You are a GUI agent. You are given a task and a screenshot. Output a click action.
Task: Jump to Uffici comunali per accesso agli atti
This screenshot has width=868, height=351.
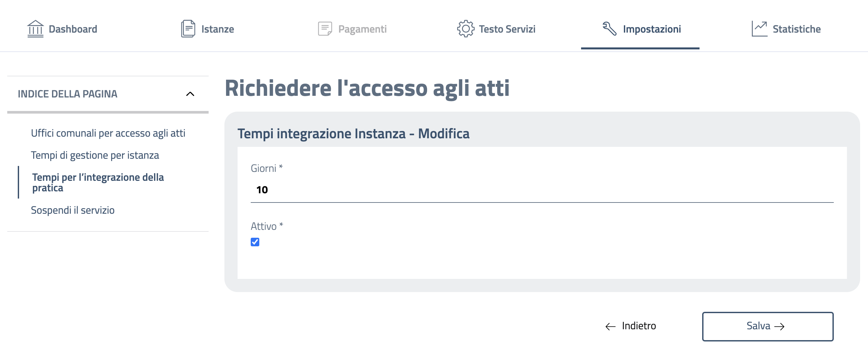pyautogui.click(x=108, y=133)
